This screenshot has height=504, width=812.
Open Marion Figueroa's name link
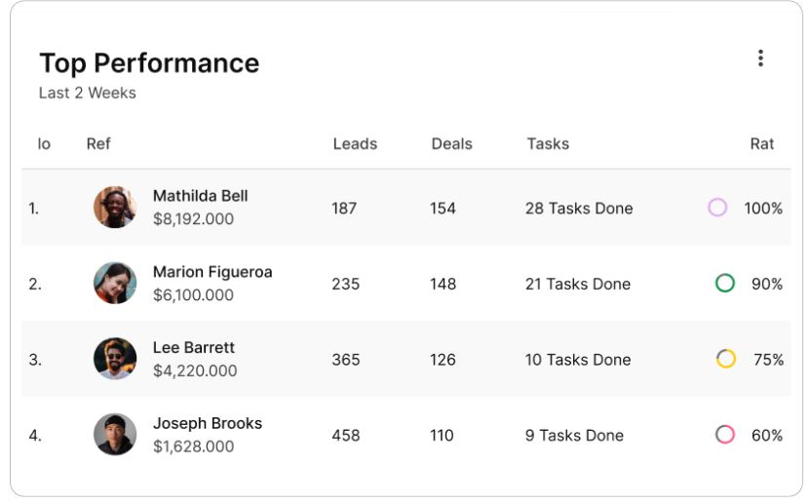coord(213,272)
